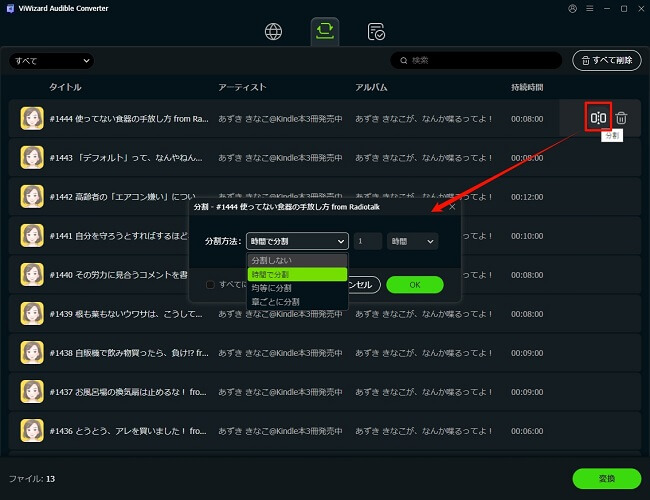
Task: Click album cell of track #1438
Action: pos(423,353)
